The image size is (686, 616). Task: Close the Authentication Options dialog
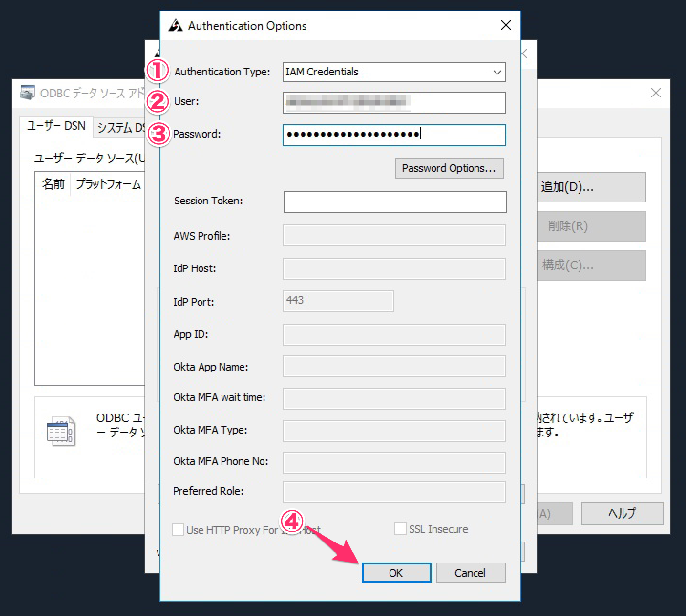(x=506, y=25)
